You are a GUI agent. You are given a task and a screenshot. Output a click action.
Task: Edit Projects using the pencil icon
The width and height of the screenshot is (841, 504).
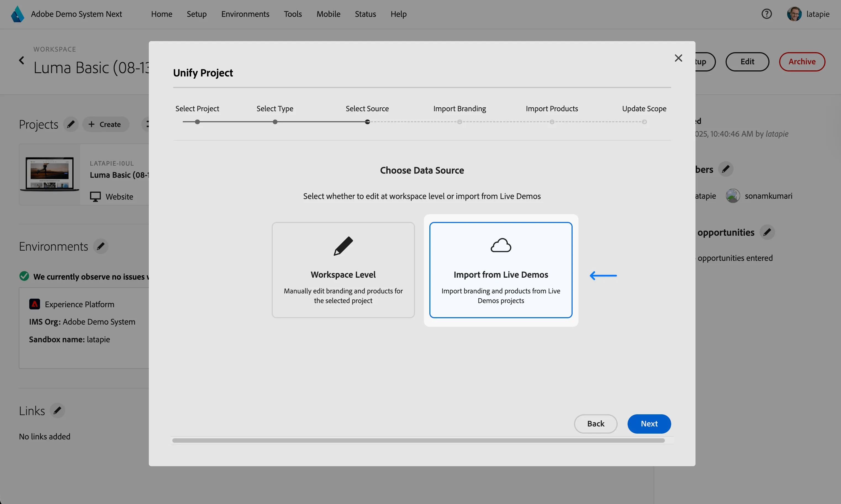tap(71, 124)
